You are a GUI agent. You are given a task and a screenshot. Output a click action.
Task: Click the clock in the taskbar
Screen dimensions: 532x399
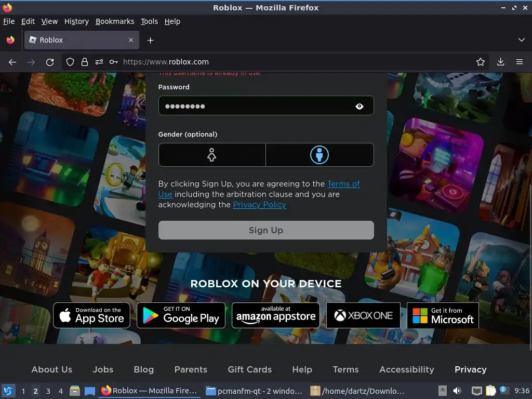(522, 391)
